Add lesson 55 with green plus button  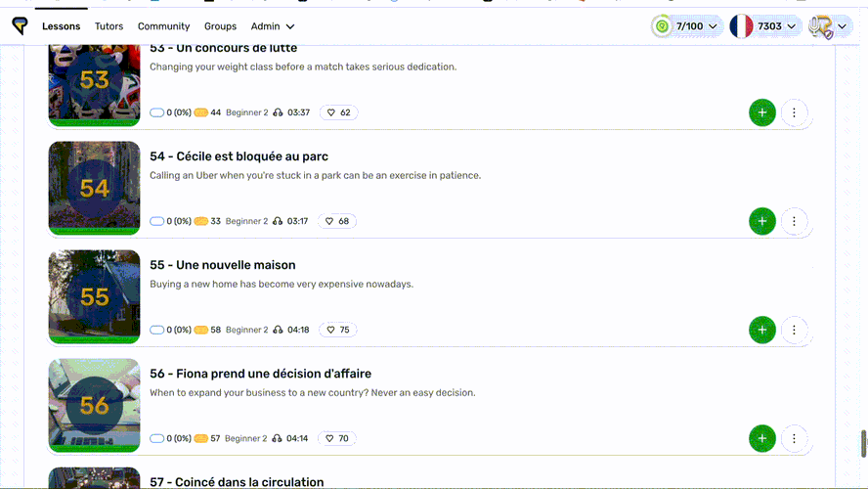[x=762, y=330]
